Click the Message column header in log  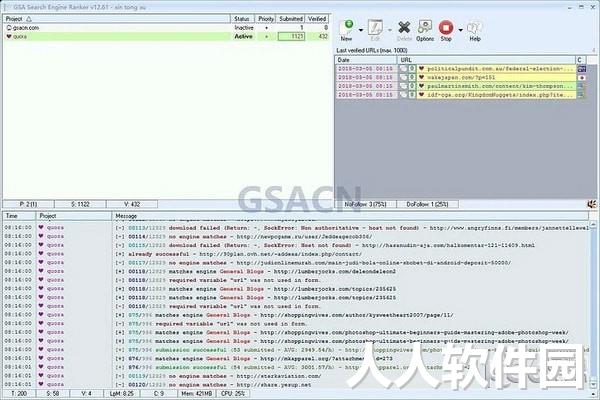350,216
